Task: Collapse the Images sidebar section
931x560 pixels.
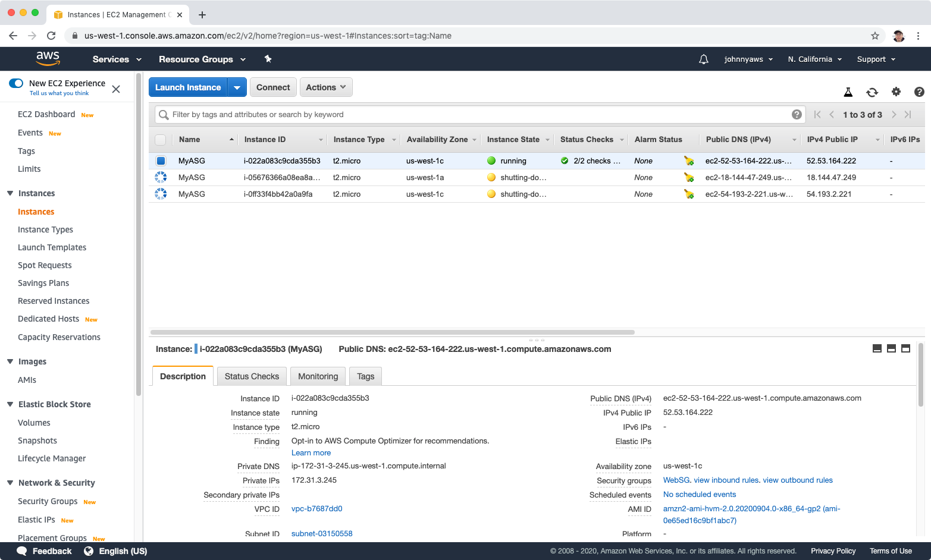Action: 10,361
